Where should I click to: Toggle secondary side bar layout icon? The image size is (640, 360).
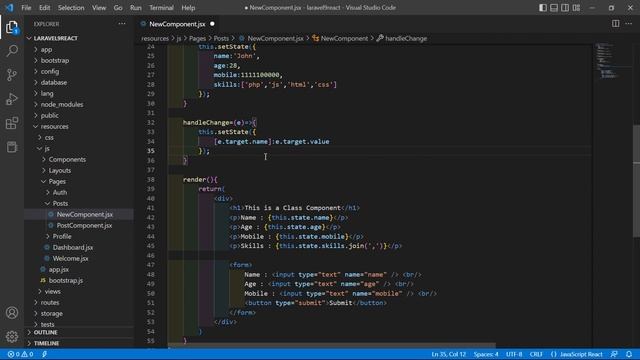click(565, 8)
